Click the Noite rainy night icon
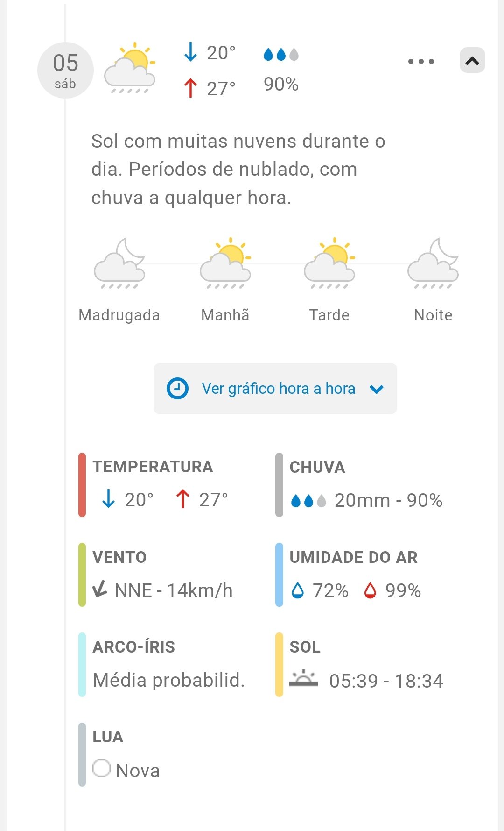504x831 pixels. click(433, 264)
